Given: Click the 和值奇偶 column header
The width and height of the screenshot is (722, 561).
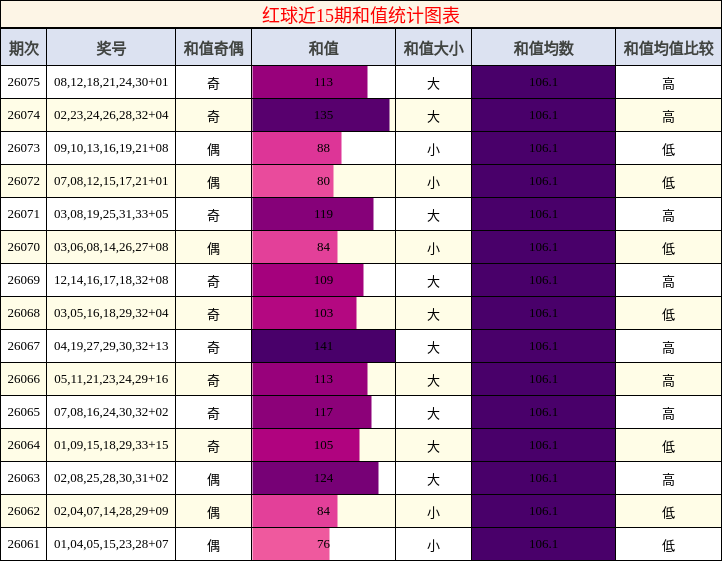Looking at the screenshot, I should click(213, 48).
